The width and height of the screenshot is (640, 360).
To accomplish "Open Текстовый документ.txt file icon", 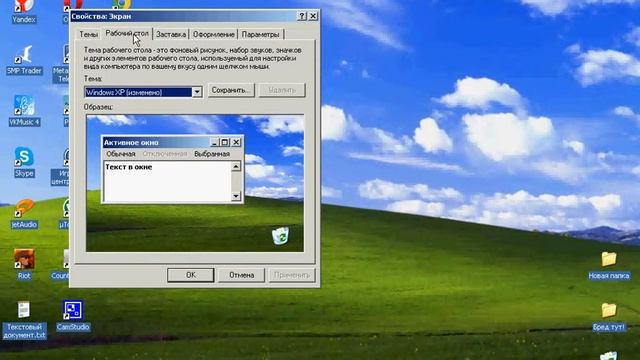I will click(24, 320).
